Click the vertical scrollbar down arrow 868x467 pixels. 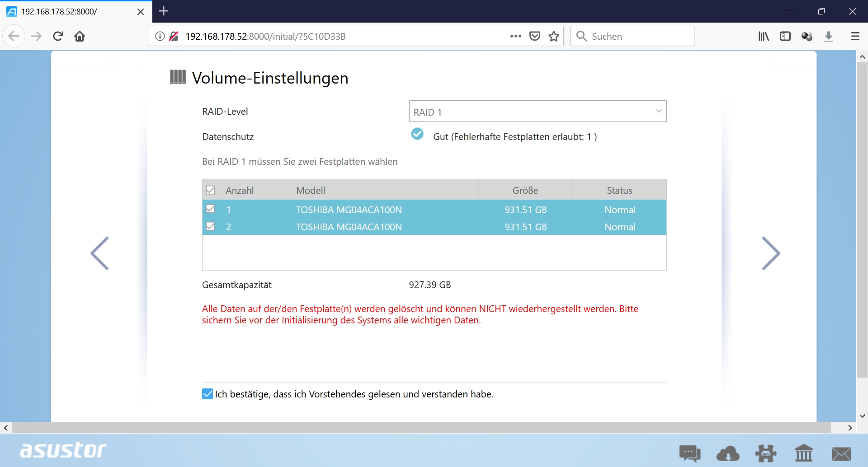coord(862,416)
